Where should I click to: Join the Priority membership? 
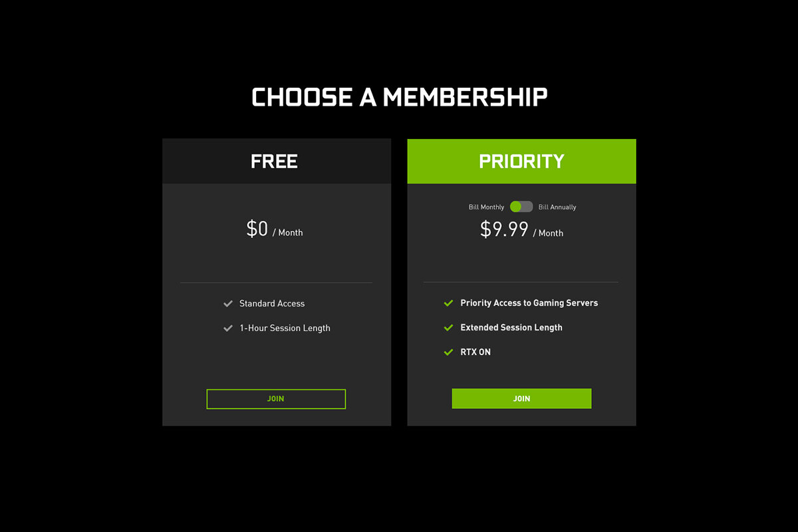coord(521,399)
